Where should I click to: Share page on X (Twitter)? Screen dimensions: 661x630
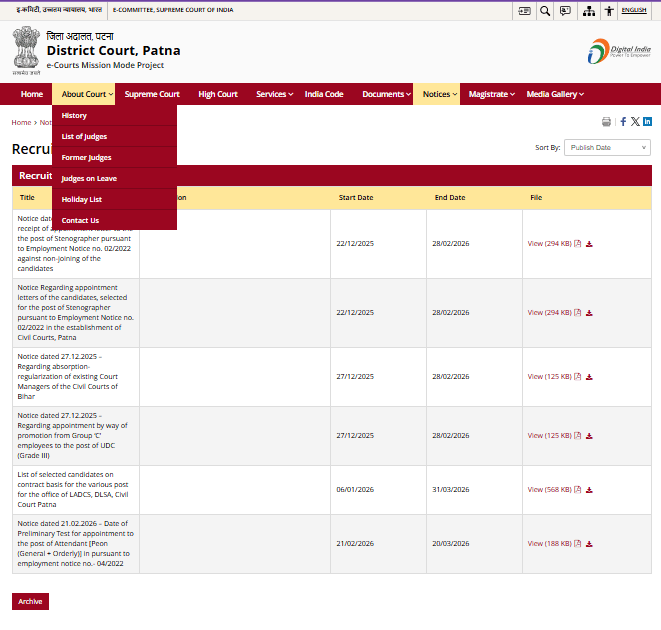tap(635, 121)
